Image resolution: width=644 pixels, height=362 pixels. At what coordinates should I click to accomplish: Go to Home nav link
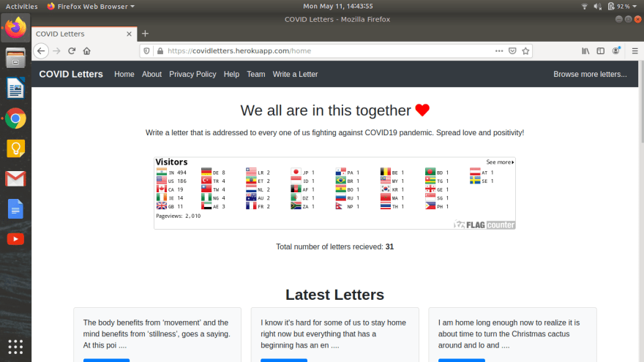coord(124,75)
